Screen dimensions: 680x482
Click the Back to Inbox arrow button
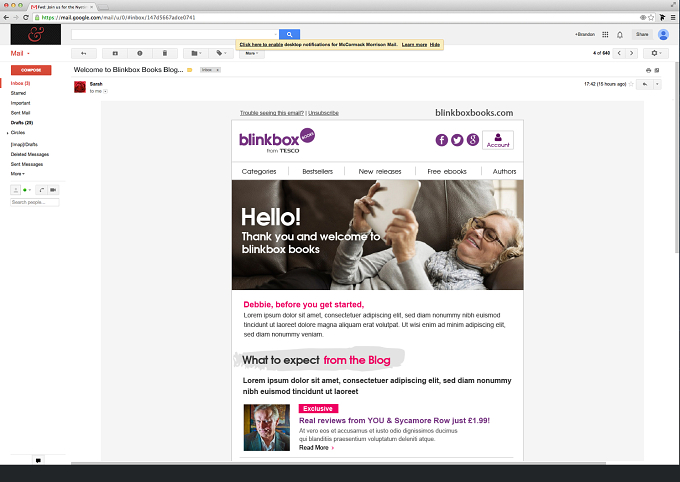(x=84, y=53)
